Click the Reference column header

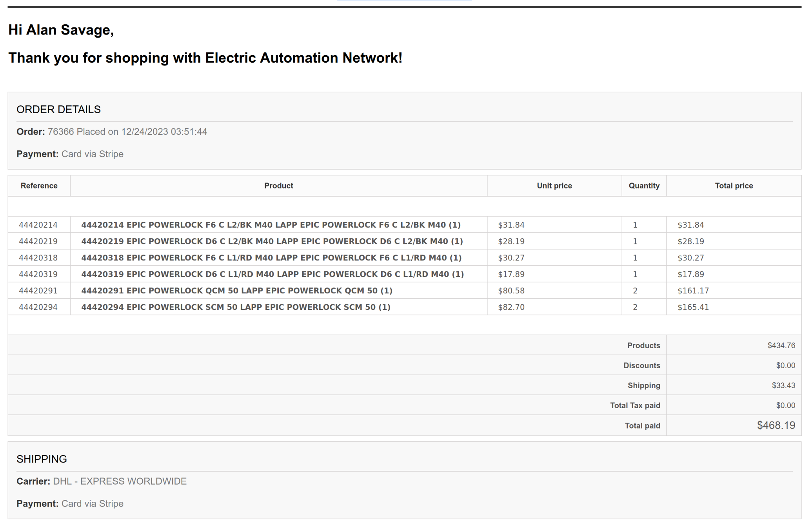click(39, 186)
